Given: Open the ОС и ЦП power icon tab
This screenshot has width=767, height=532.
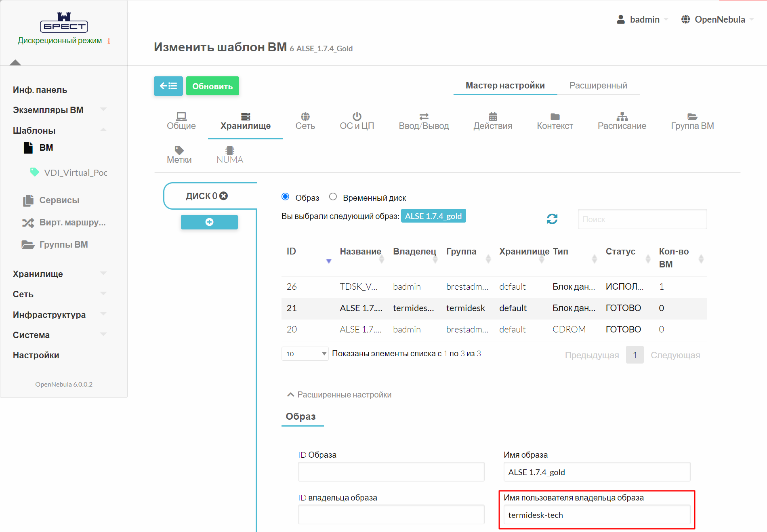Looking at the screenshot, I should click(x=357, y=121).
